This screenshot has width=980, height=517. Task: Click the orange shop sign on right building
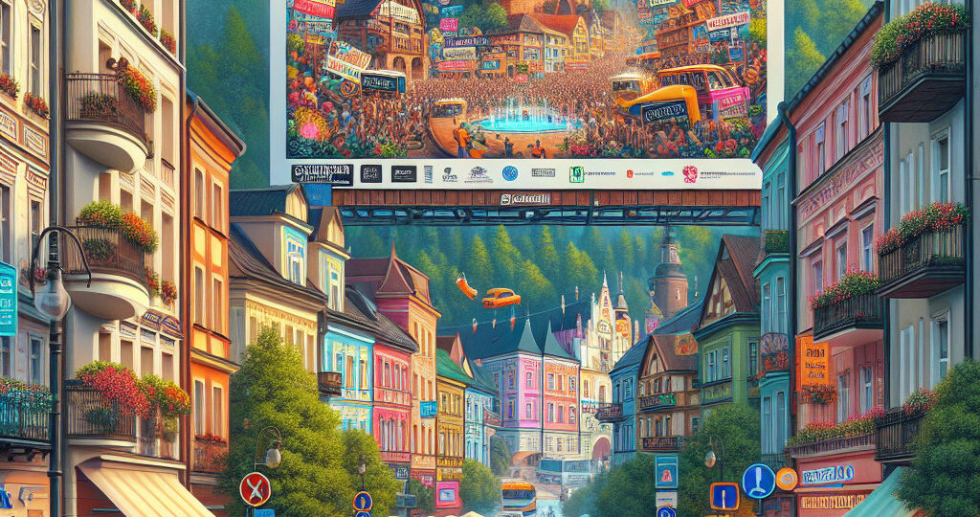814,362
